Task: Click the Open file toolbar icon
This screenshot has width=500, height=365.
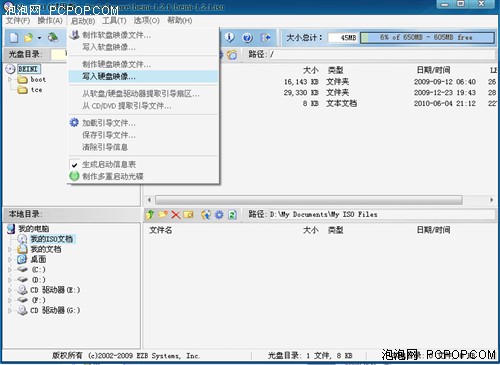Action: pos(29,37)
